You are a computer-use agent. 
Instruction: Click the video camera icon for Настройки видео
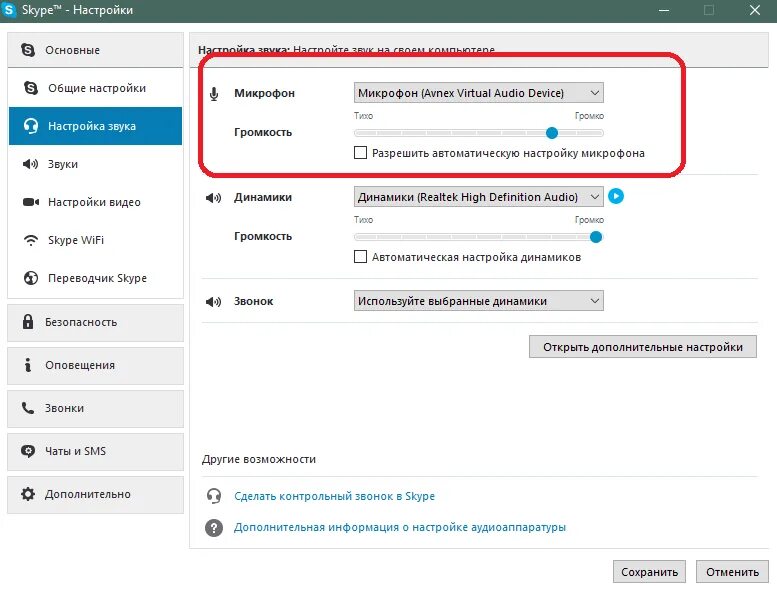31,202
